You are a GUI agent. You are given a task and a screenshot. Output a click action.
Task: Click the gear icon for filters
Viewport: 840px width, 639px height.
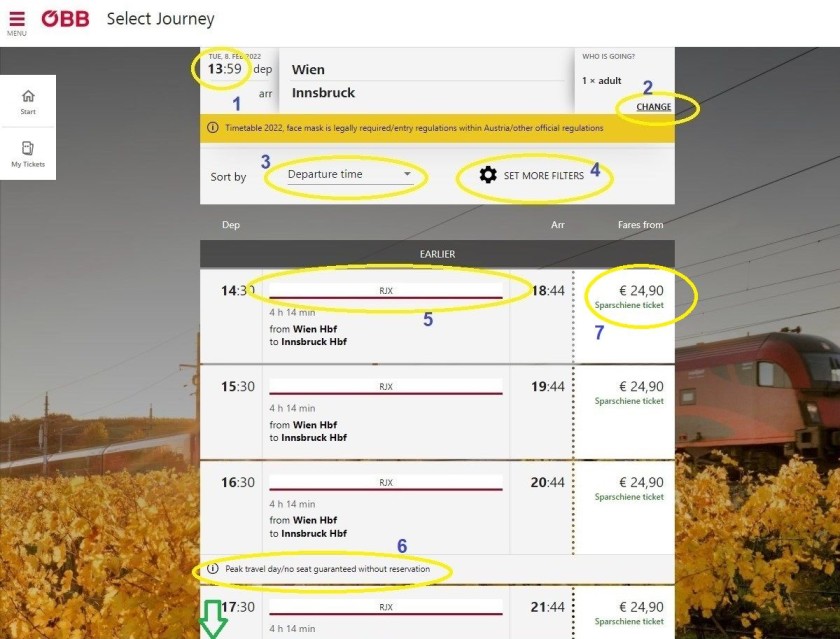(488, 175)
